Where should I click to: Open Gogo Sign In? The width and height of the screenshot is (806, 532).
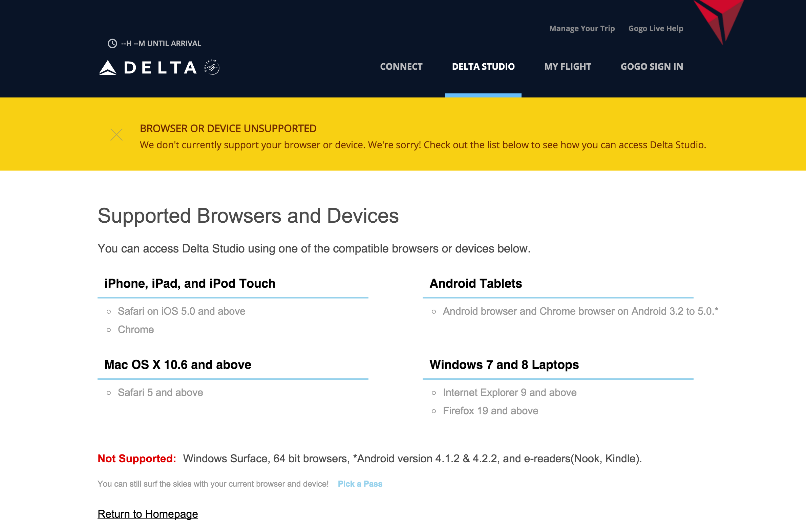tap(652, 66)
